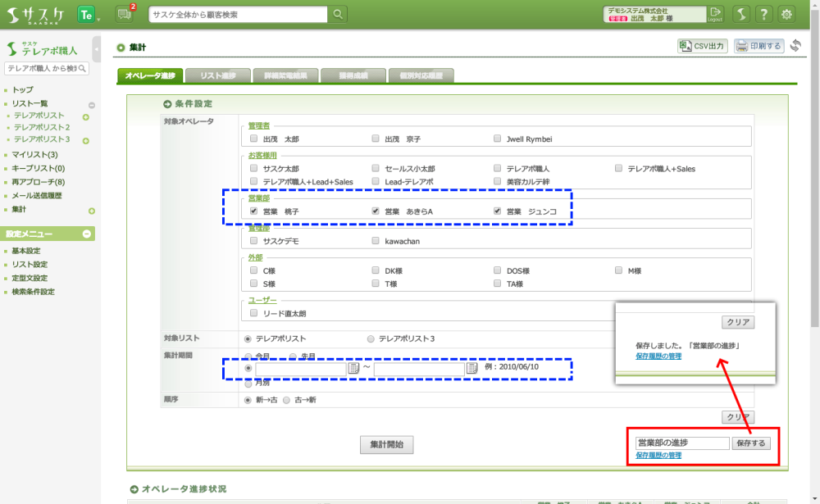
Task: Expand the plus icon beside 集計
Action: coord(92,211)
